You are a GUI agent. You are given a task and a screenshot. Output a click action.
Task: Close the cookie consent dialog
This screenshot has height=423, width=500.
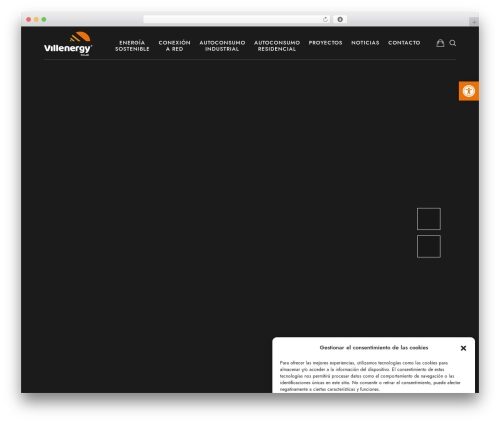(x=463, y=348)
